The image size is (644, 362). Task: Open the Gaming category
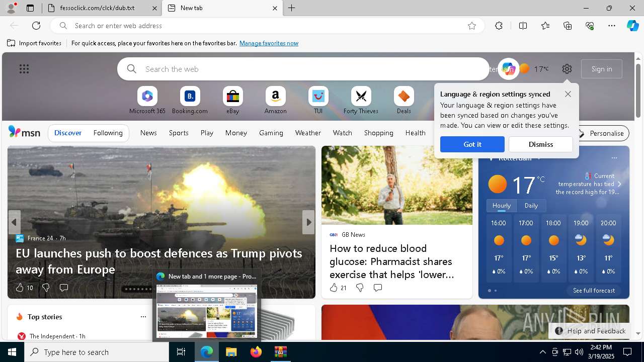[271, 133]
